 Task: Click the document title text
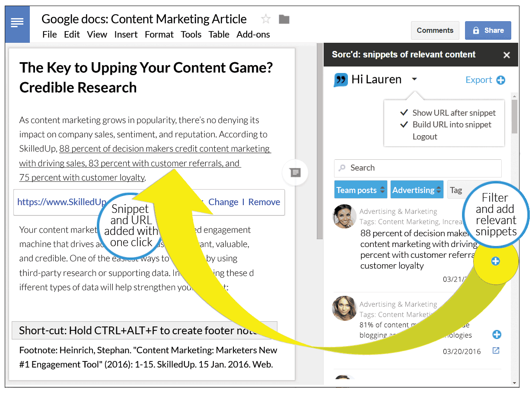point(144,19)
